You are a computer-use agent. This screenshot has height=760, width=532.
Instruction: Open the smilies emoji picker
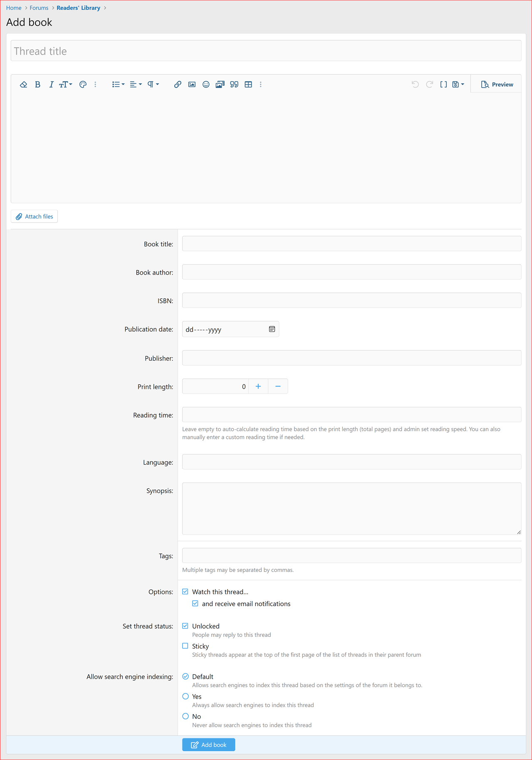(206, 84)
